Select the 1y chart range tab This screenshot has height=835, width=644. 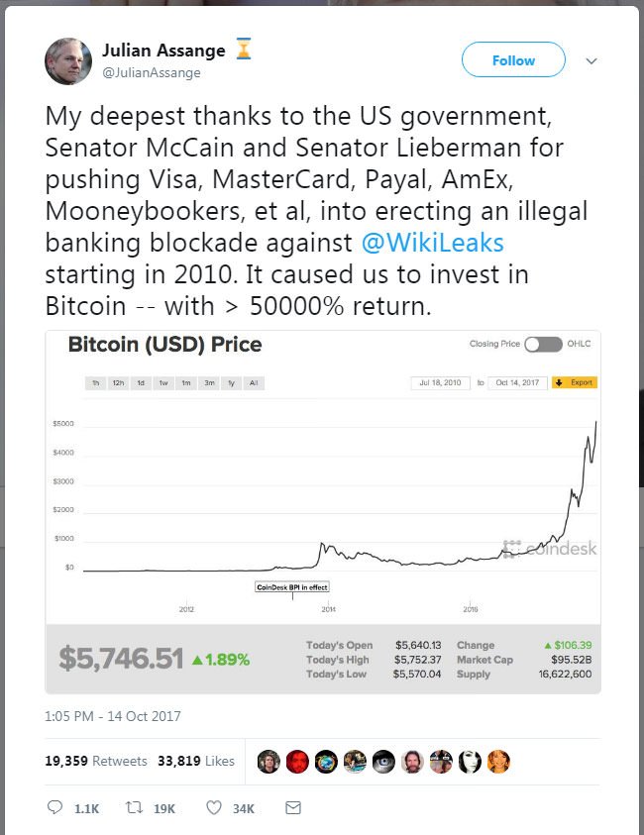tap(231, 383)
